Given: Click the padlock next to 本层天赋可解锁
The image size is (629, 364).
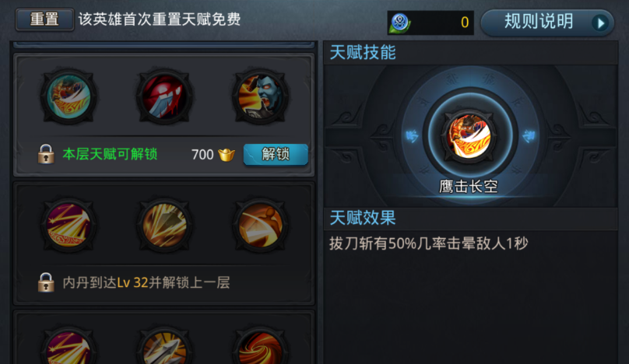Looking at the screenshot, I should [x=46, y=154].
